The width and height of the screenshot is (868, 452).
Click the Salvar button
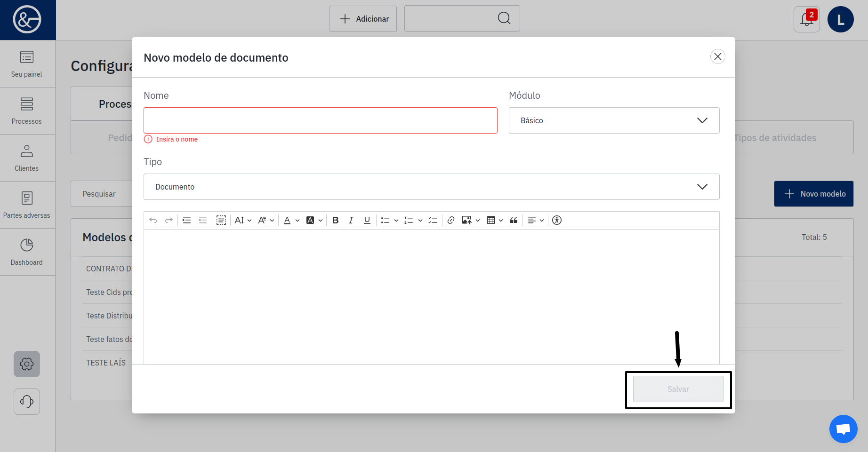678,389
